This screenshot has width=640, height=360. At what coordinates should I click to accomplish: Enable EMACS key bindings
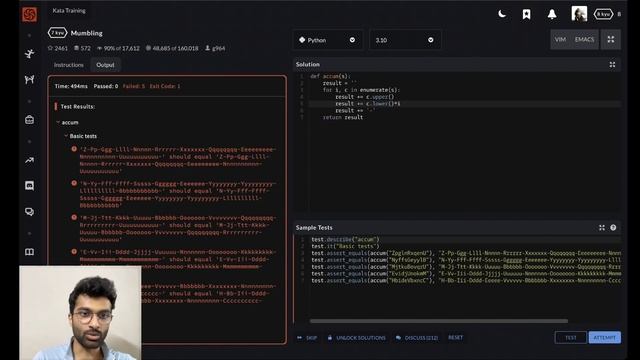(x=584, y=40)
